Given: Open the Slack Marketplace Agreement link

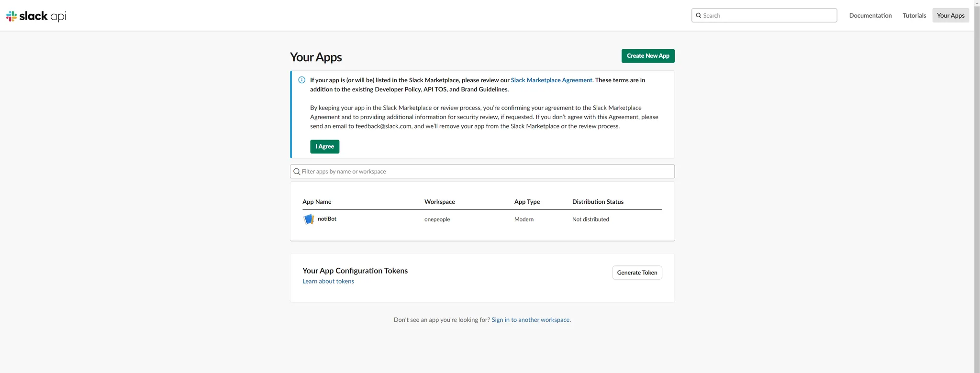Looking at the screenshot, I should [551, 80].
